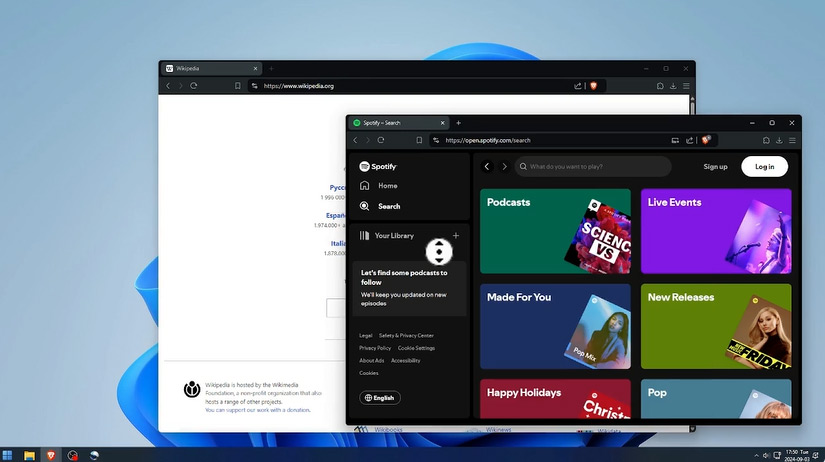Open a new tab in the Wikipedia window
Viewport: 825px width, 462px height.
[x=271, y=68]
